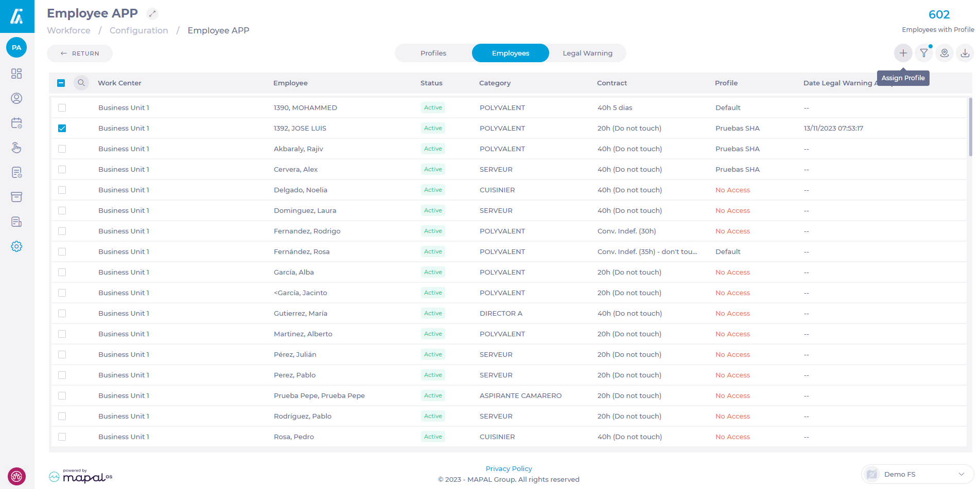Open the dashboard grid icon in sidebar

(x=16, y=74)
